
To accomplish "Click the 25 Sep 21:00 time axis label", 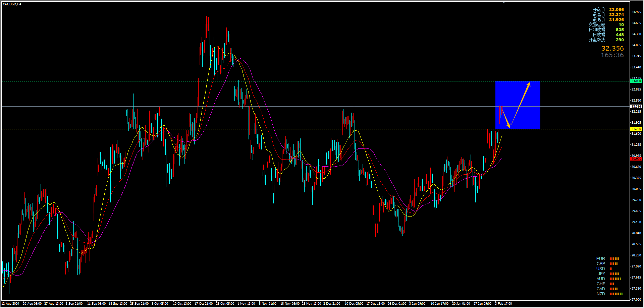I will pos(139,304).
